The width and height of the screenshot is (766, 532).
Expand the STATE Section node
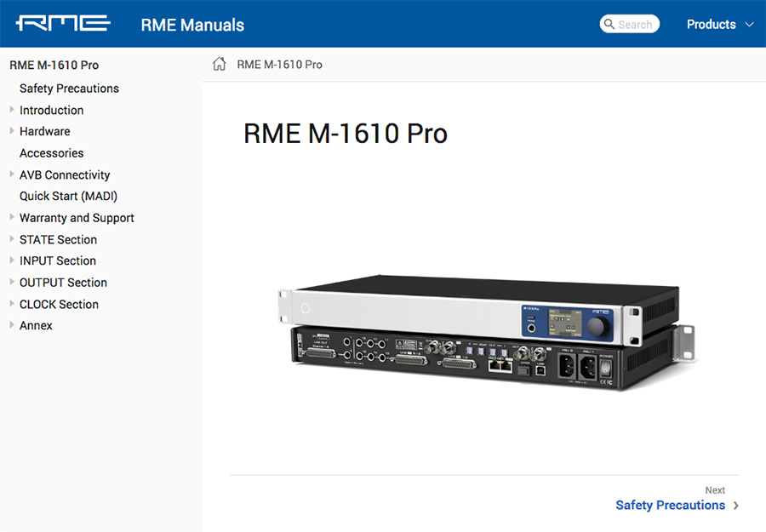(x=12, y=239)
